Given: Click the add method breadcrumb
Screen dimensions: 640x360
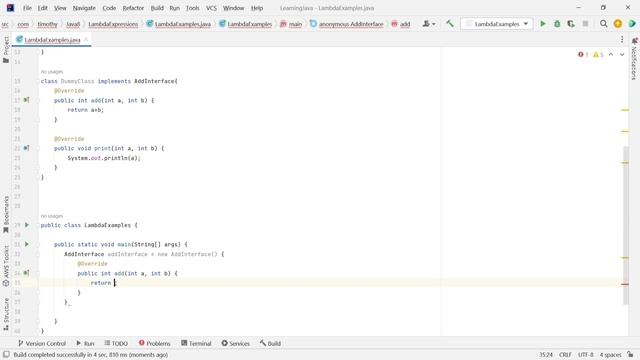Looking at the screenshot, I should click(400, 24).
